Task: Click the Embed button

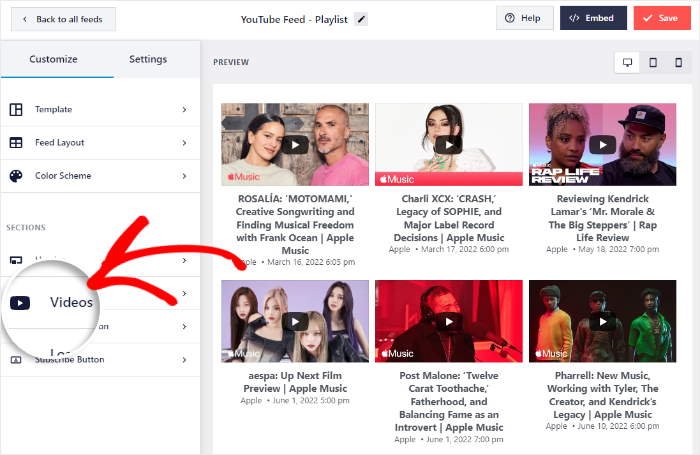Action: [x=593, y=18]
